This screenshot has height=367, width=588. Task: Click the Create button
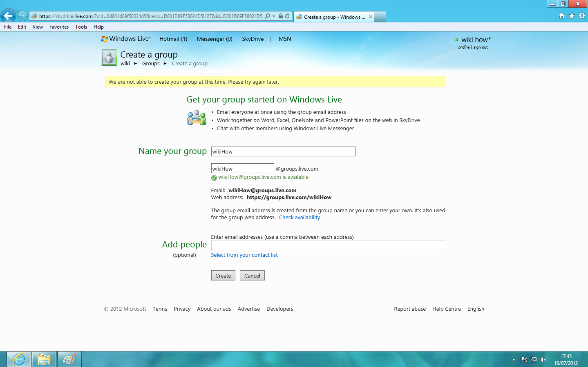[223, 276]
